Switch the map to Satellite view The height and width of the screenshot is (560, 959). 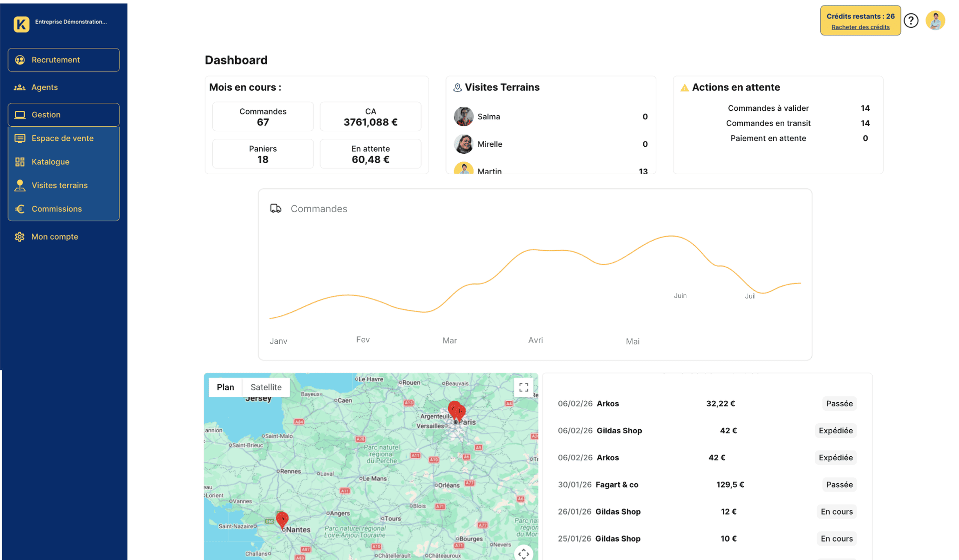click(266, 387)
